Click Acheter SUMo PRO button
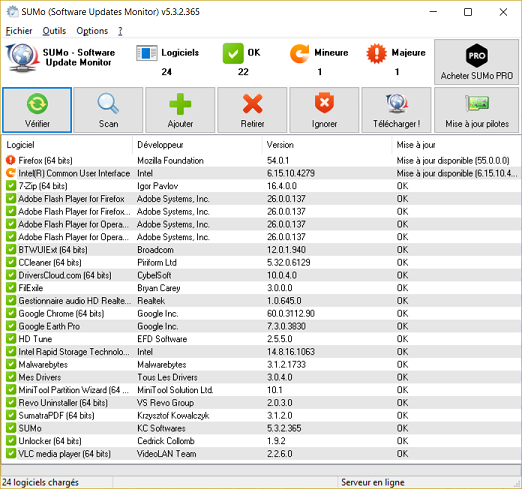Image resolution: width=522 pixels, height=489 pixels. pos(477,62)
